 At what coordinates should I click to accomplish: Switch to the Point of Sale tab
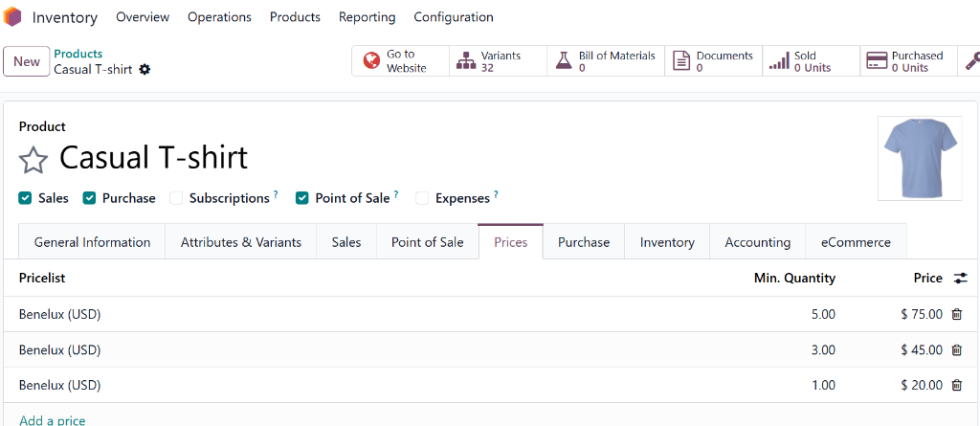(x=428, y=242)
